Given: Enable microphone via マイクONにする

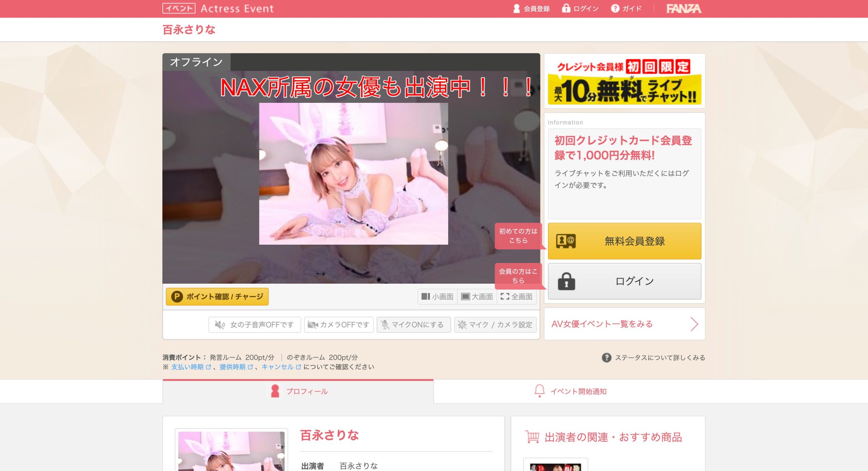Looking at the screenshot, I should click(x=413, y=324).
